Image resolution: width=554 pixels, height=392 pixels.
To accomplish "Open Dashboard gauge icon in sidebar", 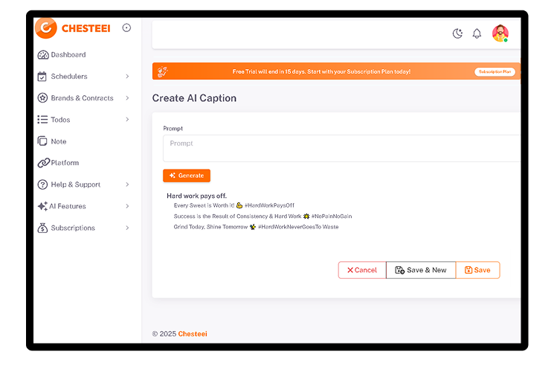I will pos(43,55).
